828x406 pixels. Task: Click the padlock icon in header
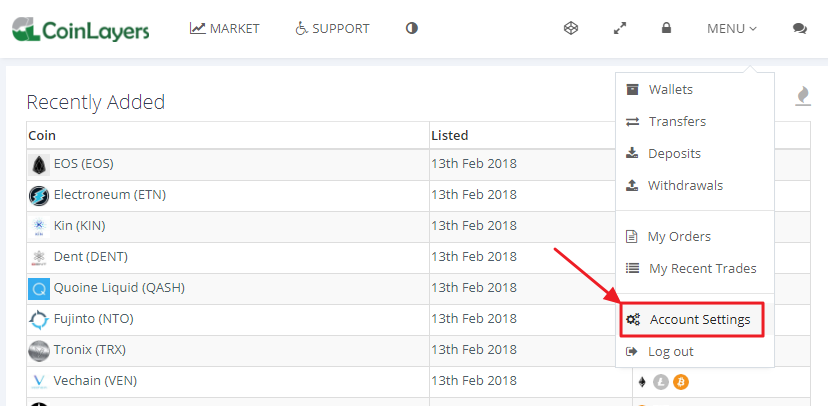click(666, 27)
